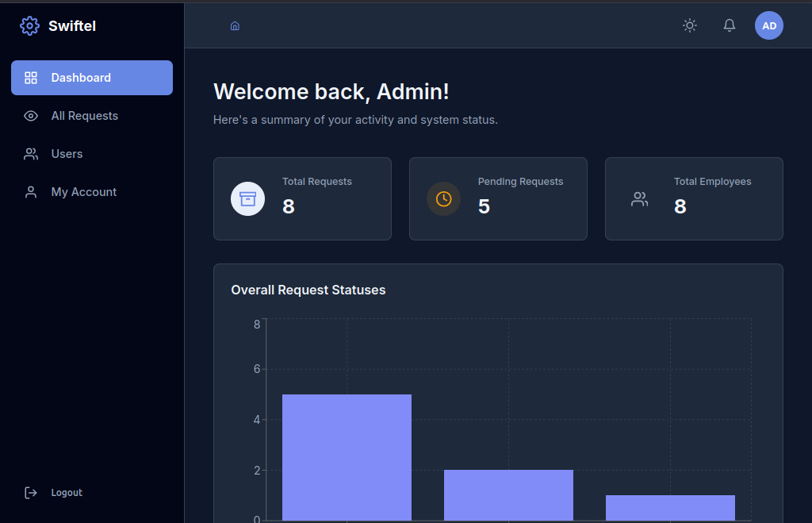Click the eye icon beside All Requests

pyautogui.click(x=31, y=116)
